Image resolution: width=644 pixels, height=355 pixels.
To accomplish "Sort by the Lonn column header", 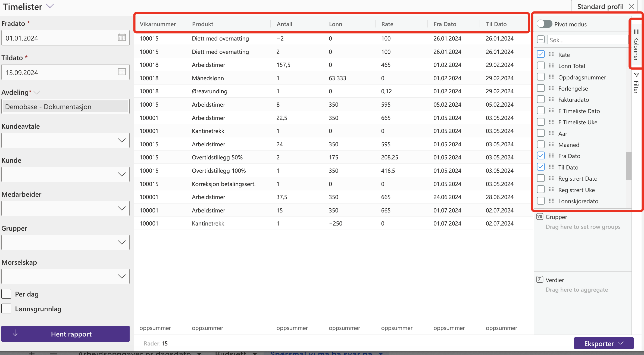I will pyautogui.click(x=335, y=24).
